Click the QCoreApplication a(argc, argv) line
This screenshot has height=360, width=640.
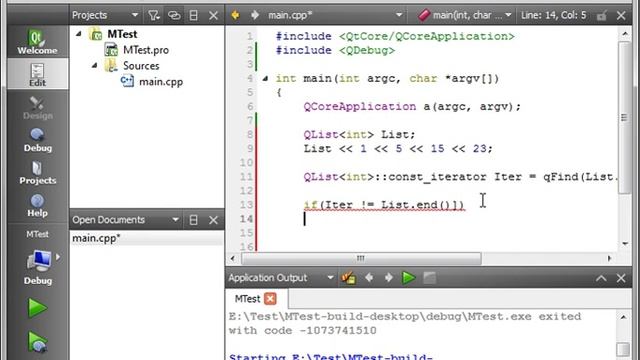click(412, 107)
